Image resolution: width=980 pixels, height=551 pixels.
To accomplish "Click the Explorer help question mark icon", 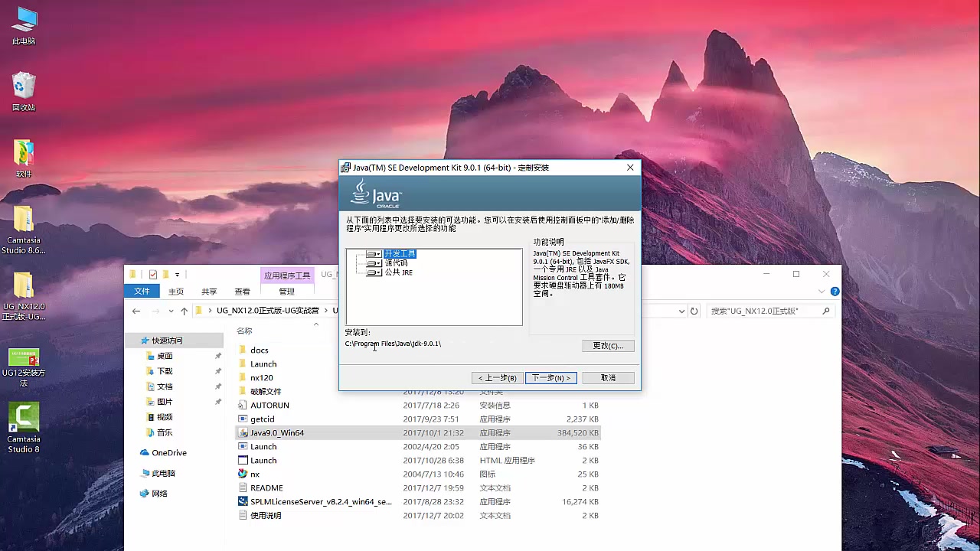I will tap(835, 292).
